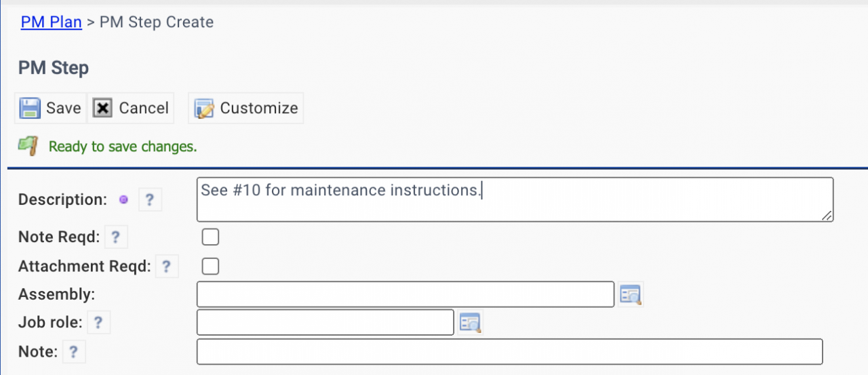Click the Customize button text
Image resolution: width=868 pixels, height=375 pixels.
(259, 108)
